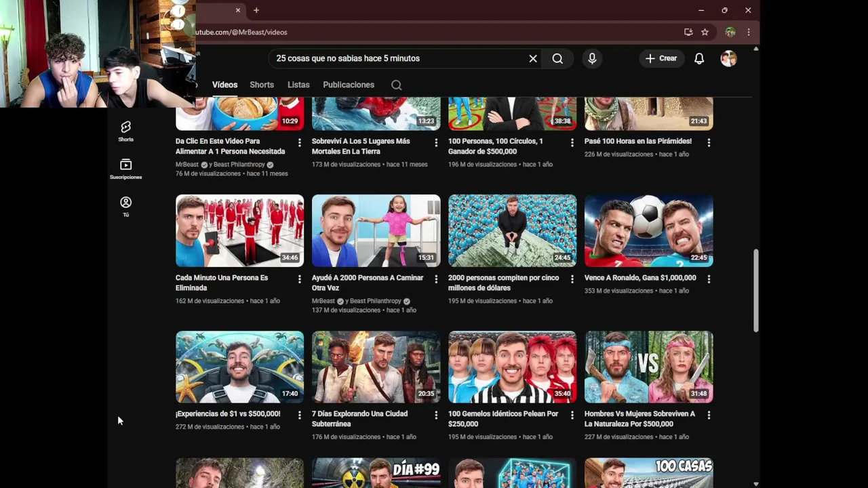The height and width of the screenshot is (488, 868).
Task: Click Beast Philanthropy under Ayudé A 2000 Personas
Action: pos(375,301)
